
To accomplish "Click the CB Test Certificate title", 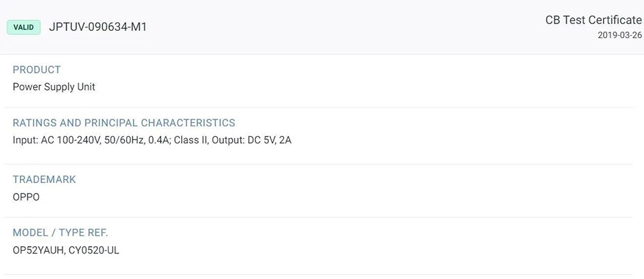I will 594,19.
